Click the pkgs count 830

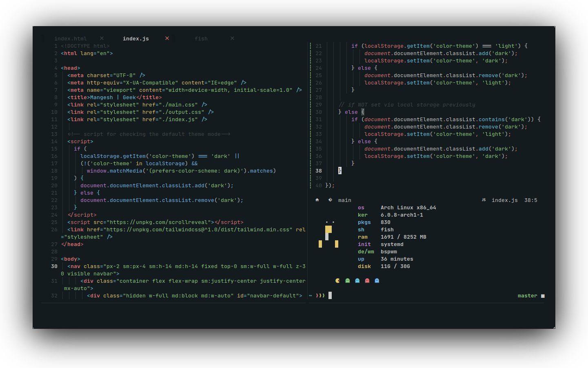pyautogui.click(x=386, y=222)
